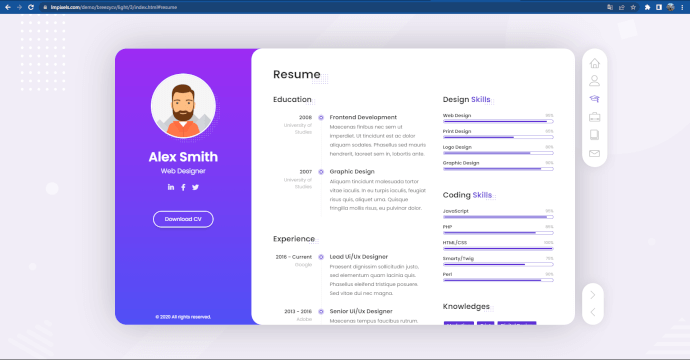Open the Blog book icon
This screenshot has height=360, width=690.
click(x=595, y=135)
